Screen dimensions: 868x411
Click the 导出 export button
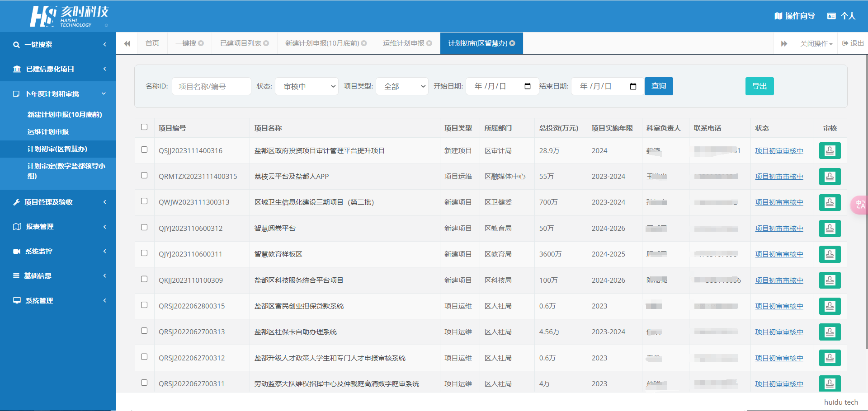[759, 86]
